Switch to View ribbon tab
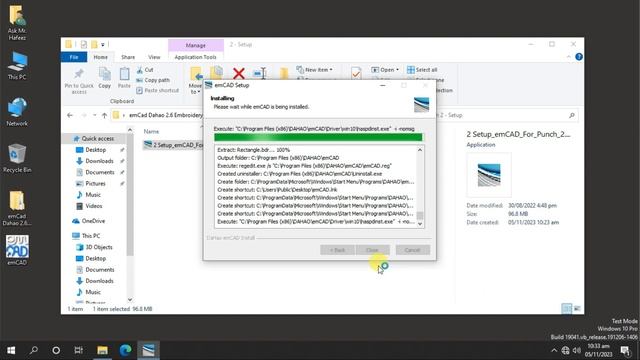This screenshot has width=640, height=360. [154, 57]
